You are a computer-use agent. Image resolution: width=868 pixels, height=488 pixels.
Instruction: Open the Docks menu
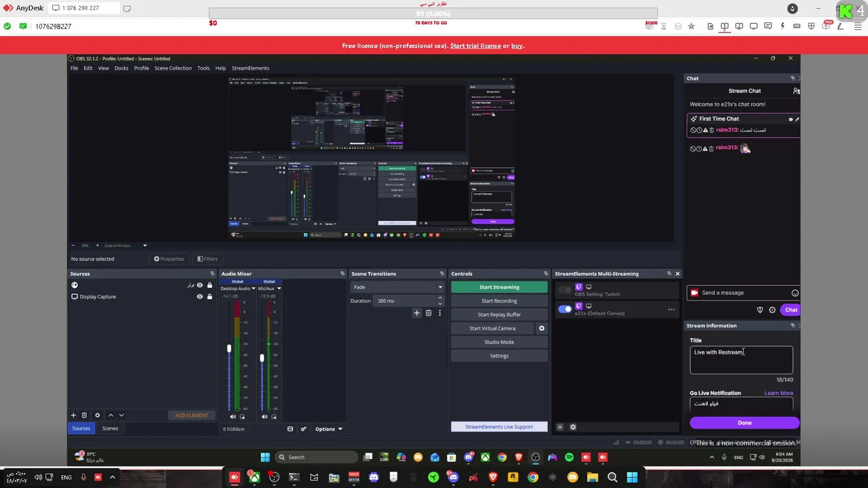click(x=121, y=68)
